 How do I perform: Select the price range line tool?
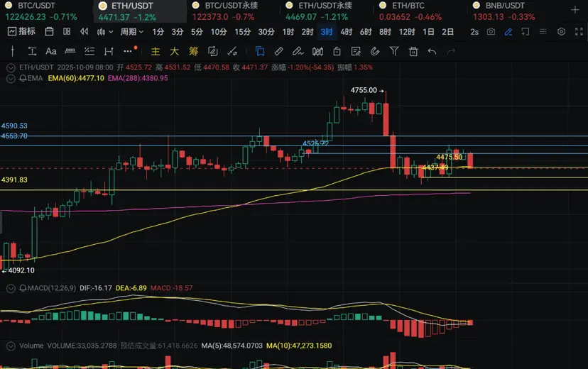click(32, 51)
